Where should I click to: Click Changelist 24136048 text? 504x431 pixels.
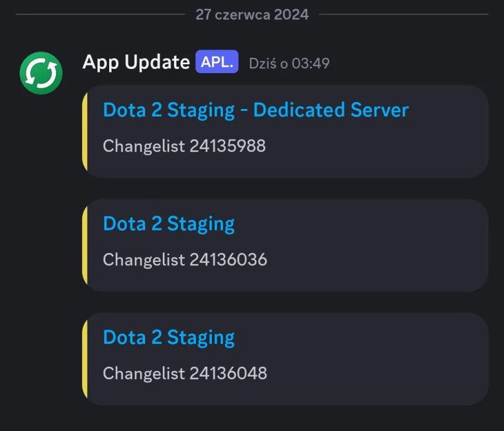184,373
